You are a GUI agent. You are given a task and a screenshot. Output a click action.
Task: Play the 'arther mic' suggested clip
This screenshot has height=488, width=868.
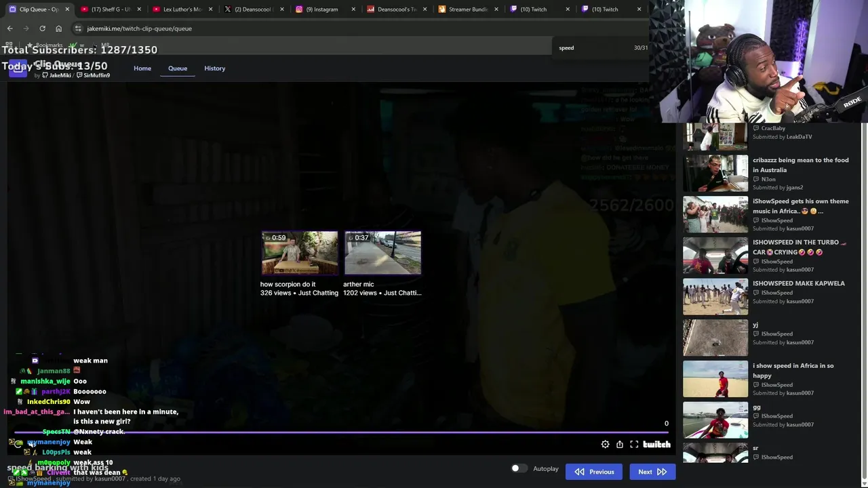[x=382, y=253]
